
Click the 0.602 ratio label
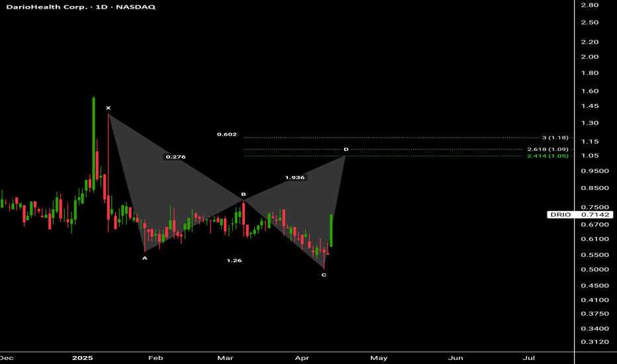tap(227, 134)
